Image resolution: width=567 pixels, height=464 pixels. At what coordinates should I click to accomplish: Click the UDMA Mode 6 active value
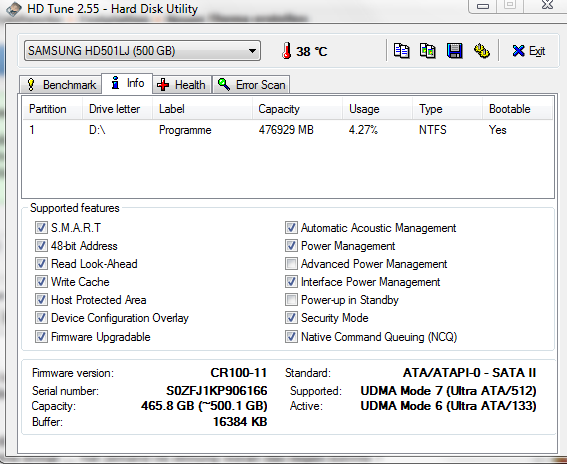[448, 406]
